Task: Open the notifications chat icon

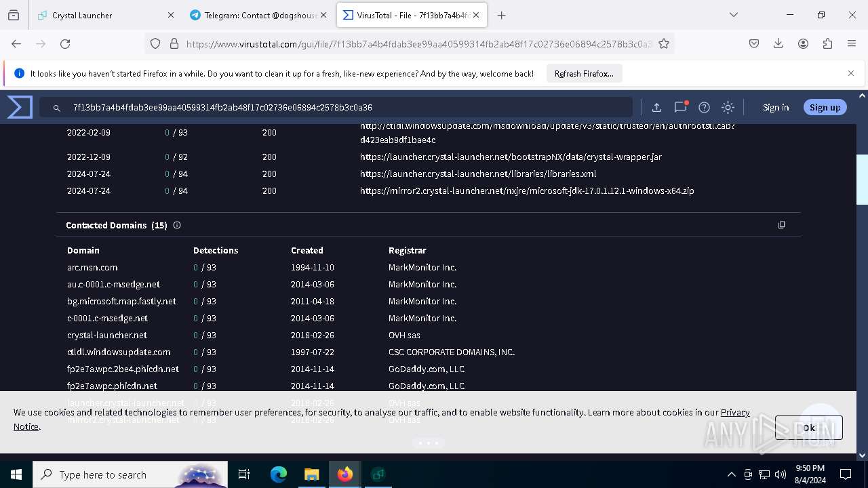Action: tap(680, 107)
